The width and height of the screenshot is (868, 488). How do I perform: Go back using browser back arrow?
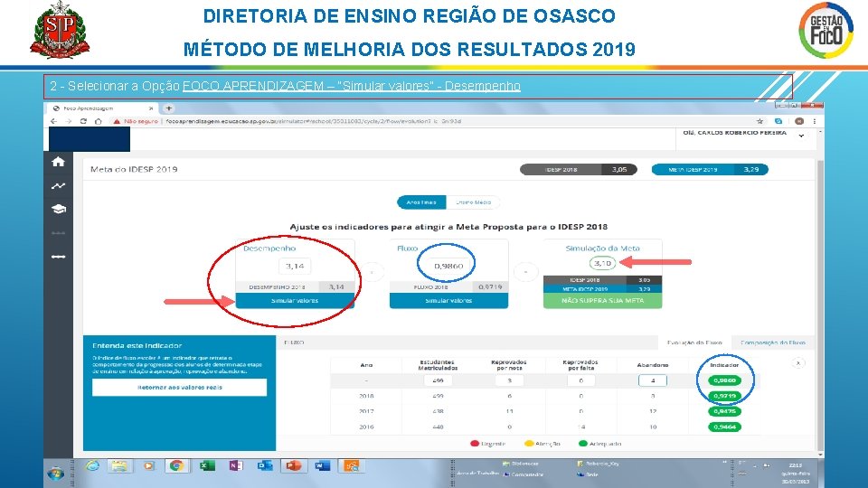click(x=53, y=121)
